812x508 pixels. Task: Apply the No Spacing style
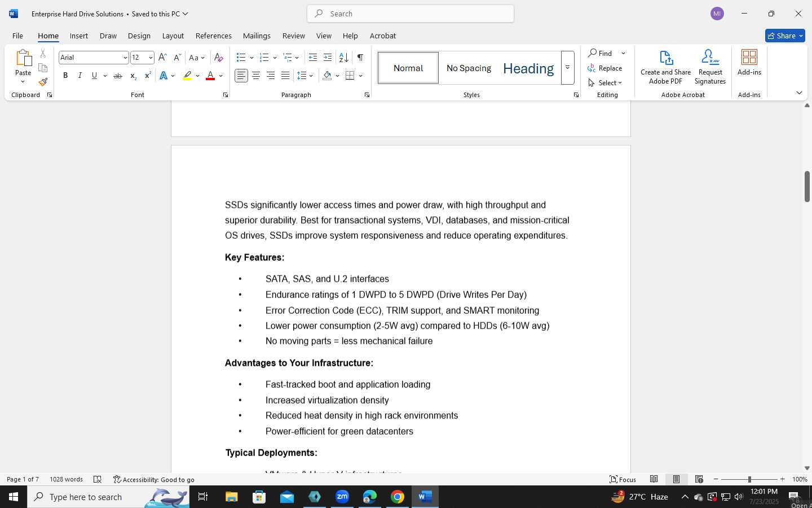coord(469,68)
